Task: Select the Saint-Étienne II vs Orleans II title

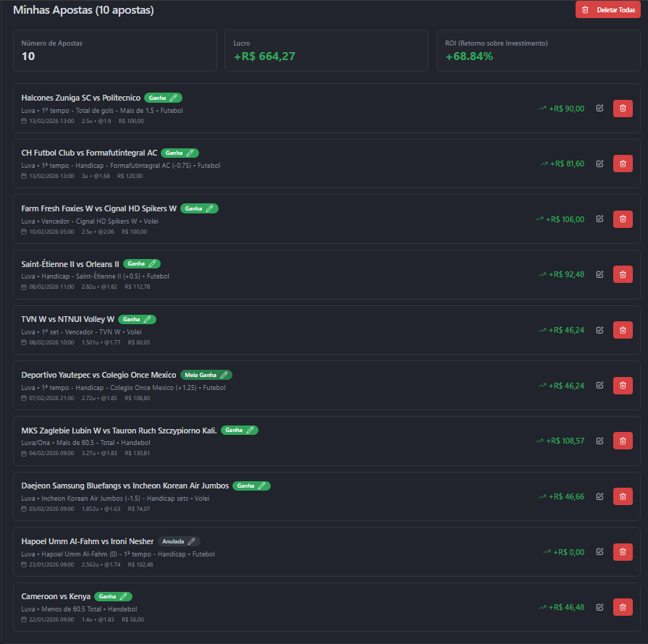Action: click(x=70, y=264)
